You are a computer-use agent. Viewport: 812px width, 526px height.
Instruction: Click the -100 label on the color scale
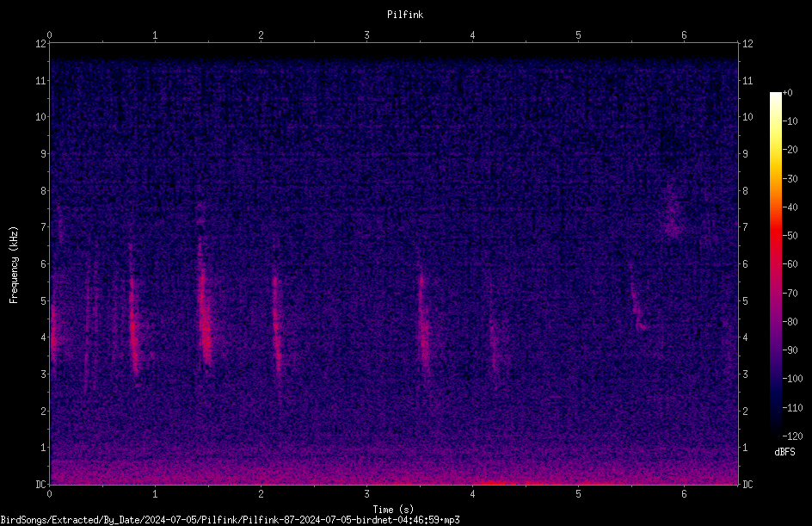tap(792, 379)
